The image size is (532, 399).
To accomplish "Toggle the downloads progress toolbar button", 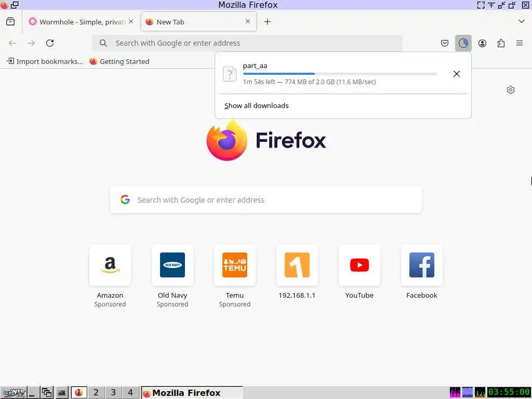I will 463,43.
